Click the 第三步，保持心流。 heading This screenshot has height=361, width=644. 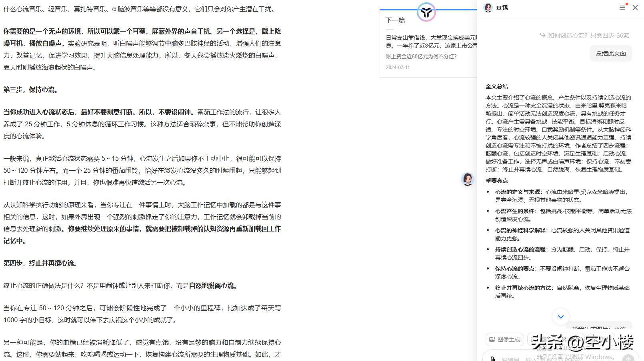click(x=32, y=90)
